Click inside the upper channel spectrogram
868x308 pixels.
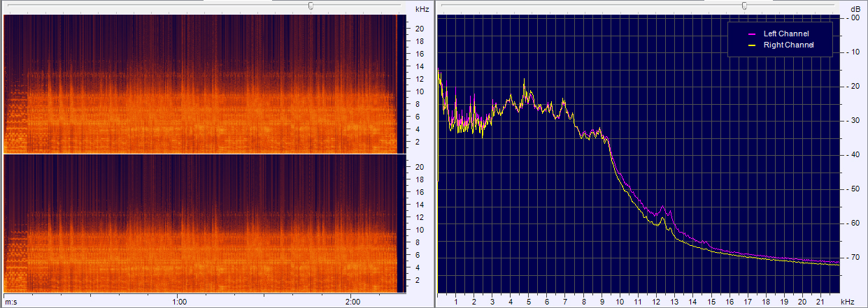point(203,84)
